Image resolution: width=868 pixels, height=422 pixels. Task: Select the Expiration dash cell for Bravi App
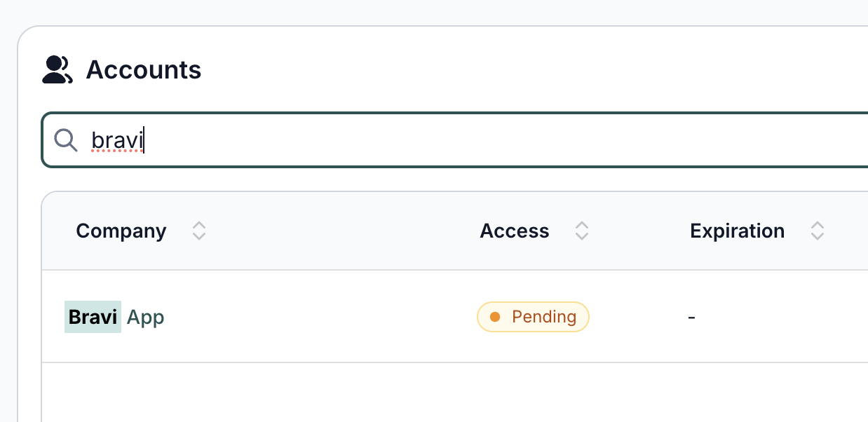pyautogui.click(x=691, y=318)
